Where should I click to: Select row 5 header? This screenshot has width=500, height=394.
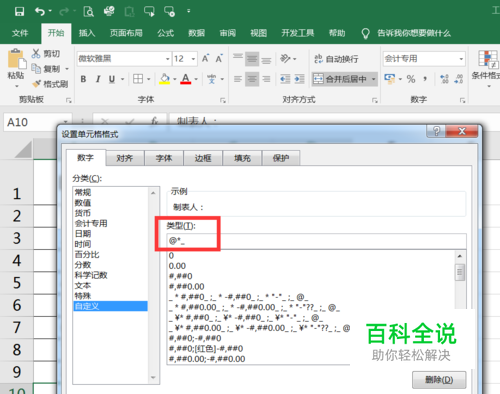[17, 283]
